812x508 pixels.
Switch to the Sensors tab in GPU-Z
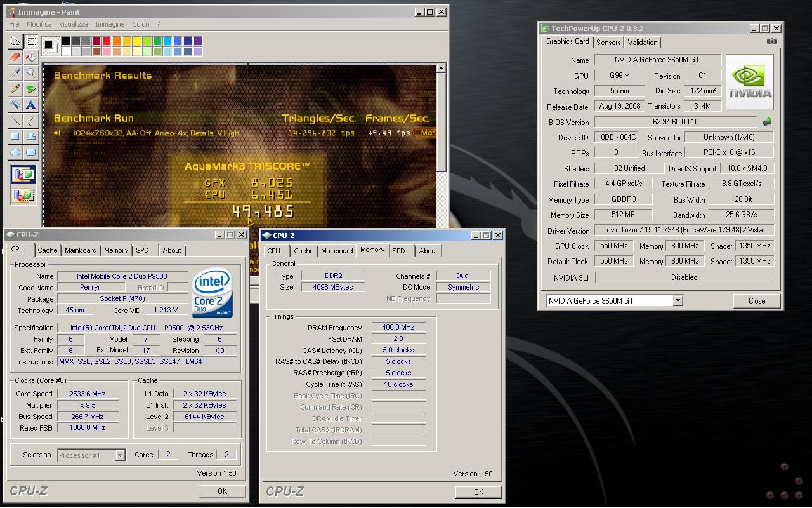point(608,43)
